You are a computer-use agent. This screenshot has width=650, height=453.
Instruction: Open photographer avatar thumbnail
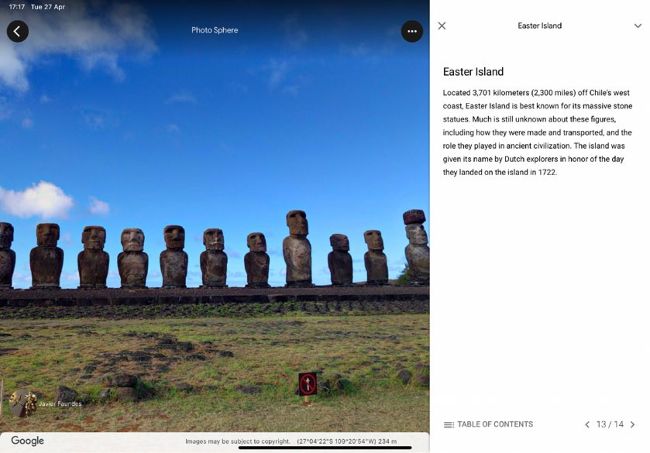(23, 403)
